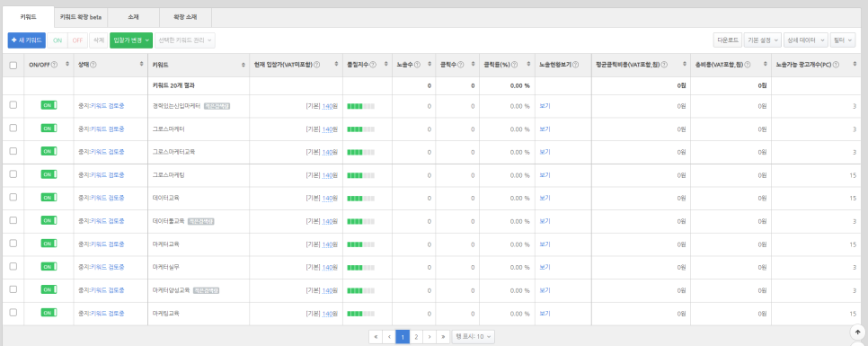Check the checkbox for 경력있는신입마케터 row
Screen dimensions: 868x346
[x=13, y=105]
